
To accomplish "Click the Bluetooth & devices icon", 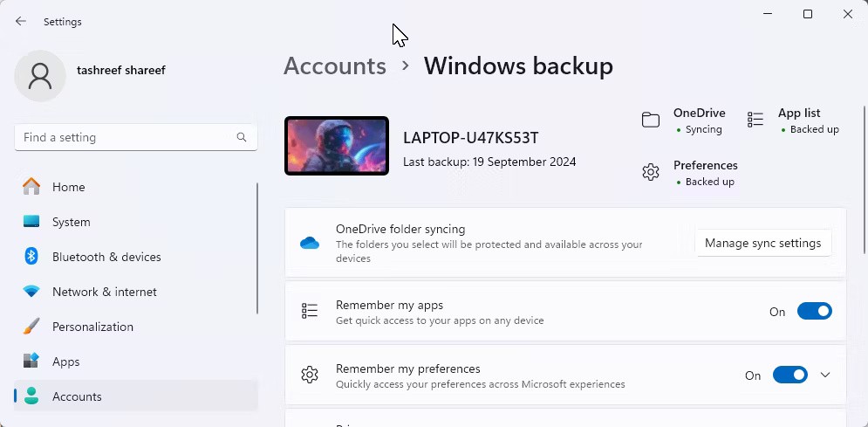I will (31, 257).
